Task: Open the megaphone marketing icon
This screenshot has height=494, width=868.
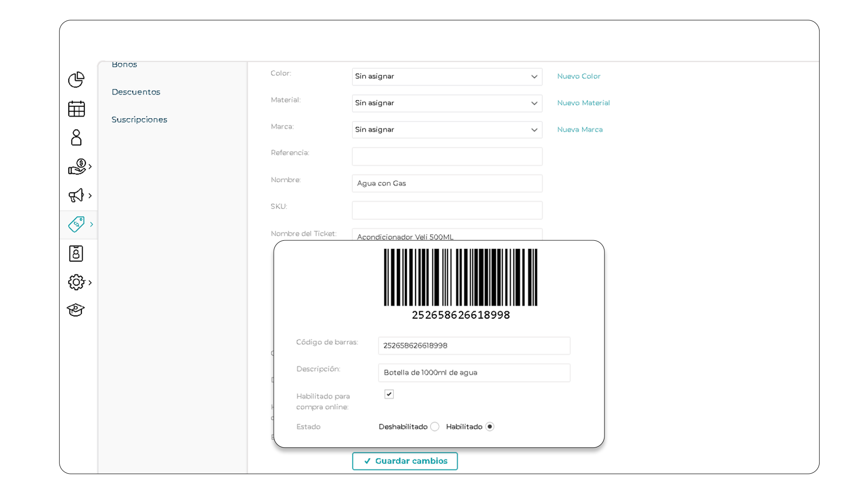Action: 76,196
